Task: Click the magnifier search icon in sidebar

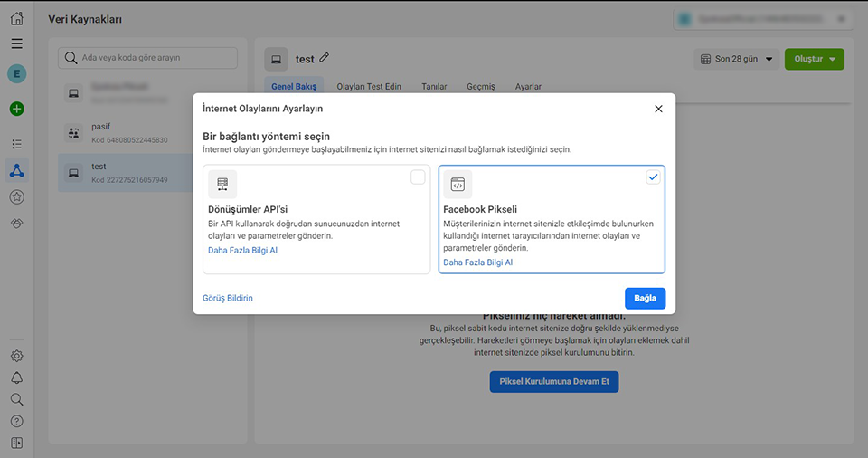Action: (17, 399)
